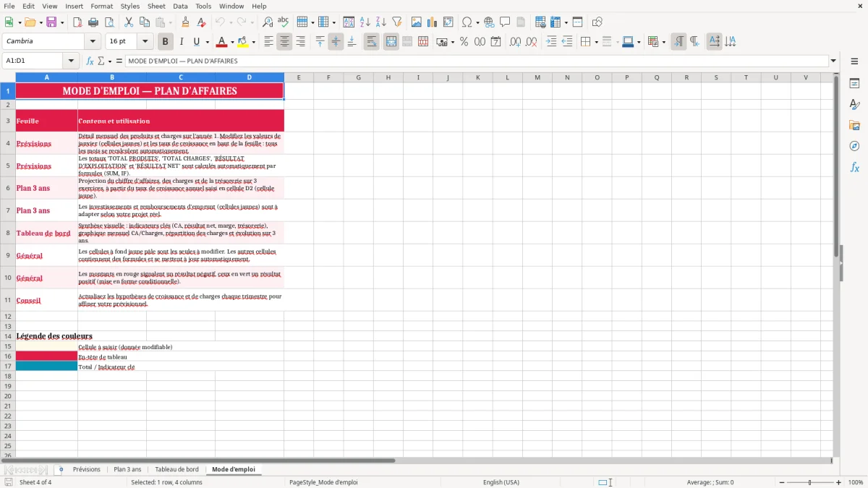
Task: Toggle Italic formatting
Action: click(x=182, y=42)
